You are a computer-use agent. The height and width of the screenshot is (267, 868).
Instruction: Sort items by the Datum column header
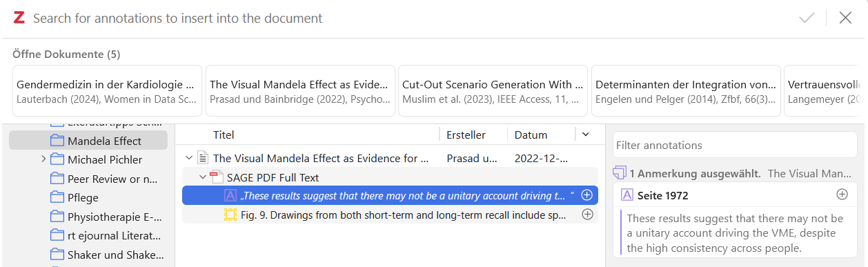[x=531, y=135]
